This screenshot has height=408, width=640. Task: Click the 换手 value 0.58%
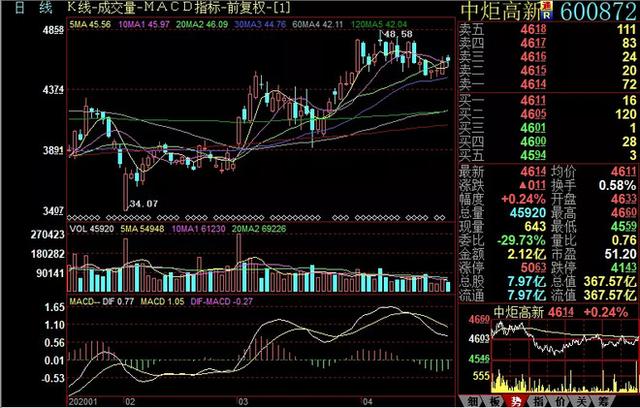[x=618, y=186]
